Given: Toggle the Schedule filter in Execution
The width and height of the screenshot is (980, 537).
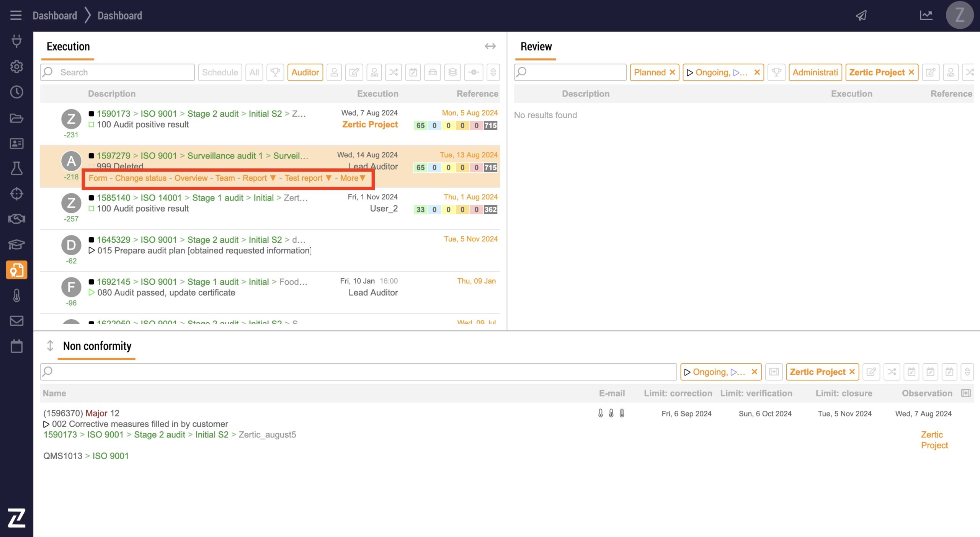Looking at the screenshot, I should (220, 72).
